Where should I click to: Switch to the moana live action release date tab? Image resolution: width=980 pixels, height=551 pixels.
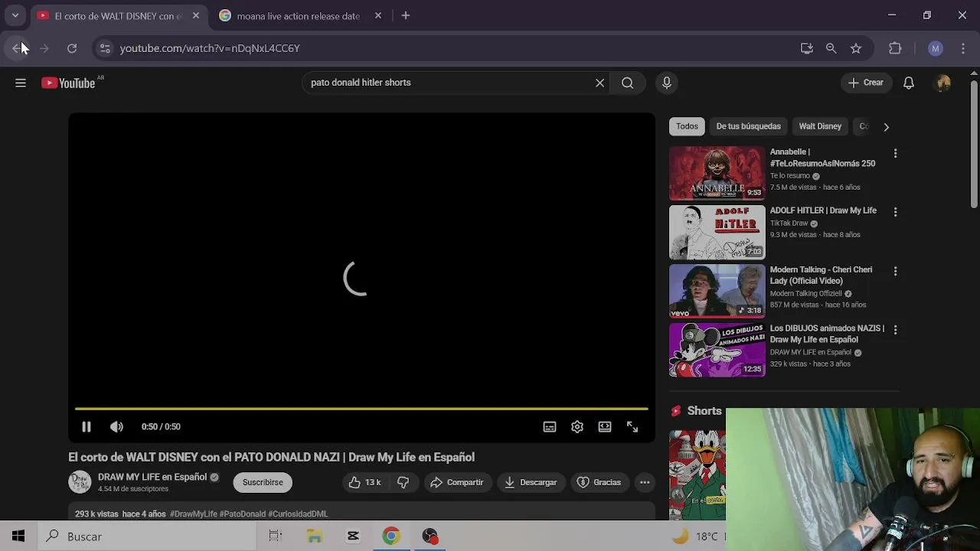(x=298, y=15)
